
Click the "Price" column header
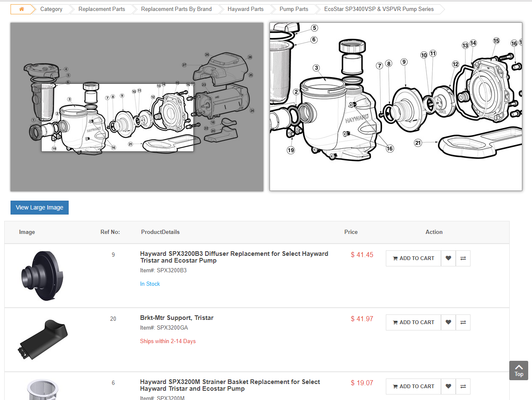click(x=351, y=232)
